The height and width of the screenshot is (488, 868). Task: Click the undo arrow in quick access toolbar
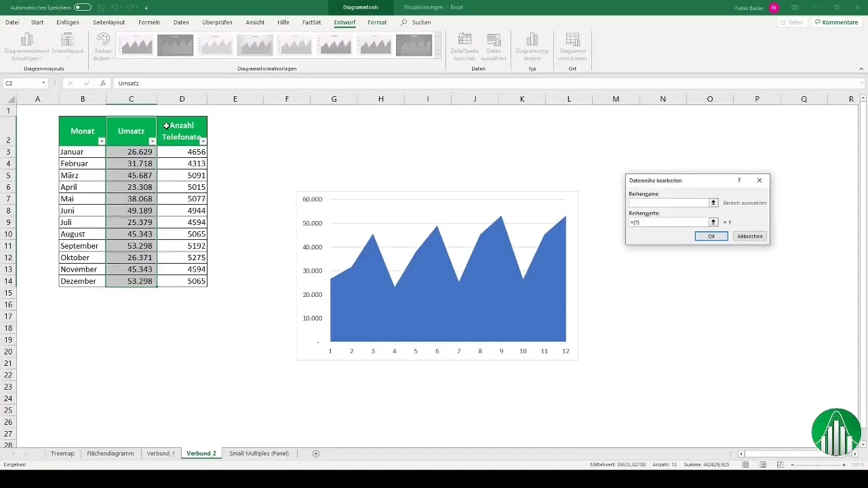[x=115, y=7]
